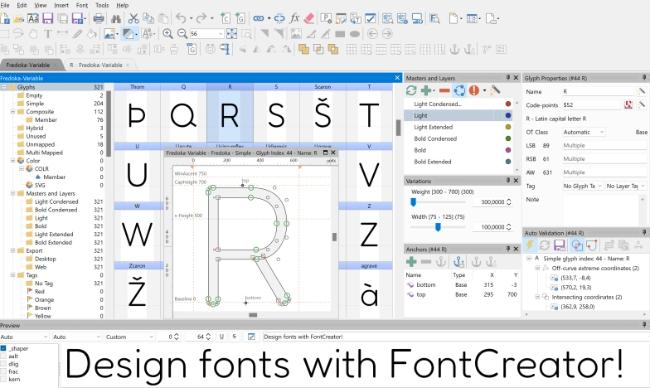Open the zoom level combo box showing 56
The height and width of the screenshot is (388, 650).
click(206, 34)
